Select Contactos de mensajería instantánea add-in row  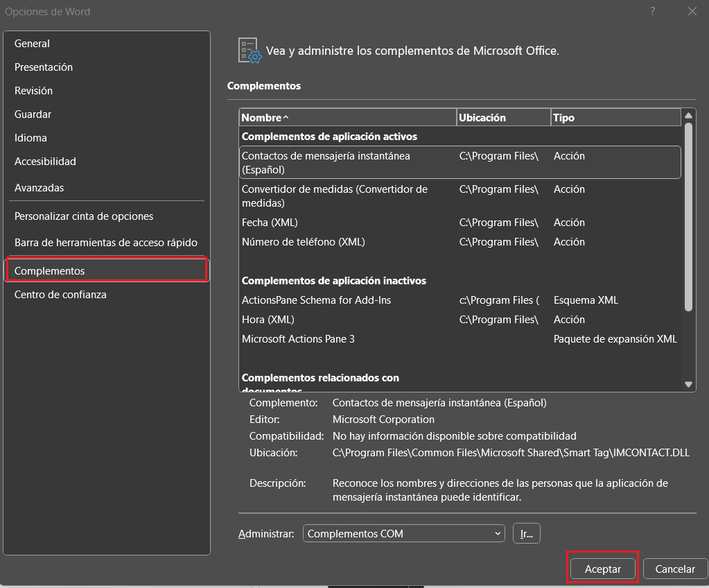pos(460,162)
